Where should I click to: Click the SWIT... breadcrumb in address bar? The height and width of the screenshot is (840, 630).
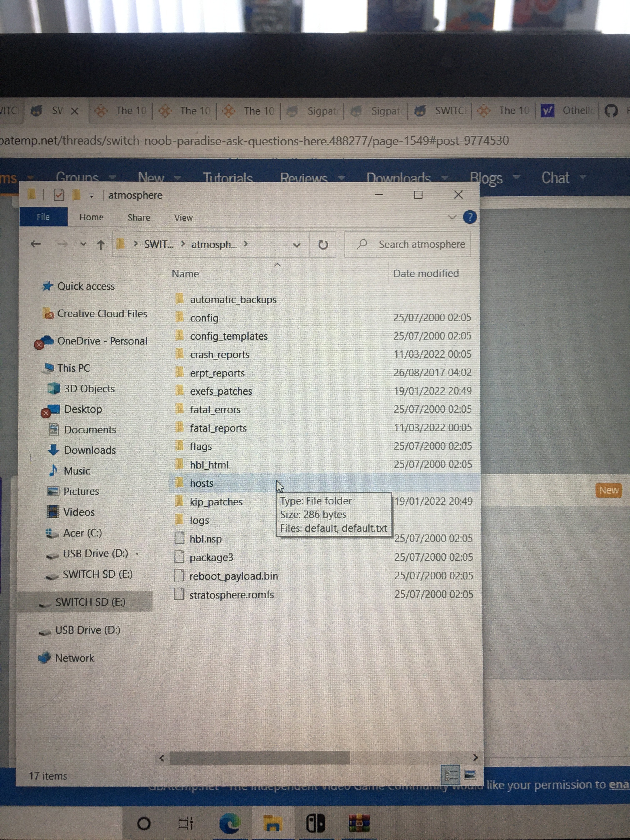(158, 245)
